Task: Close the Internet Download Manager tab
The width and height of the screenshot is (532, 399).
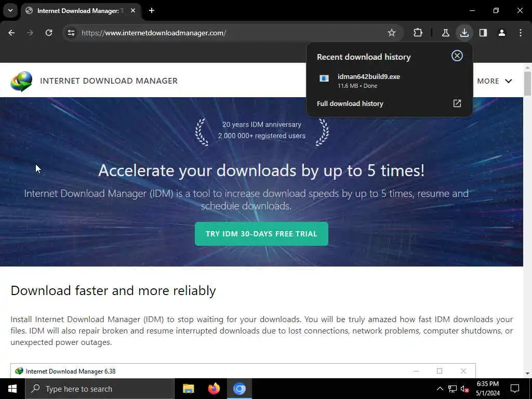Action: click(133, 10)
